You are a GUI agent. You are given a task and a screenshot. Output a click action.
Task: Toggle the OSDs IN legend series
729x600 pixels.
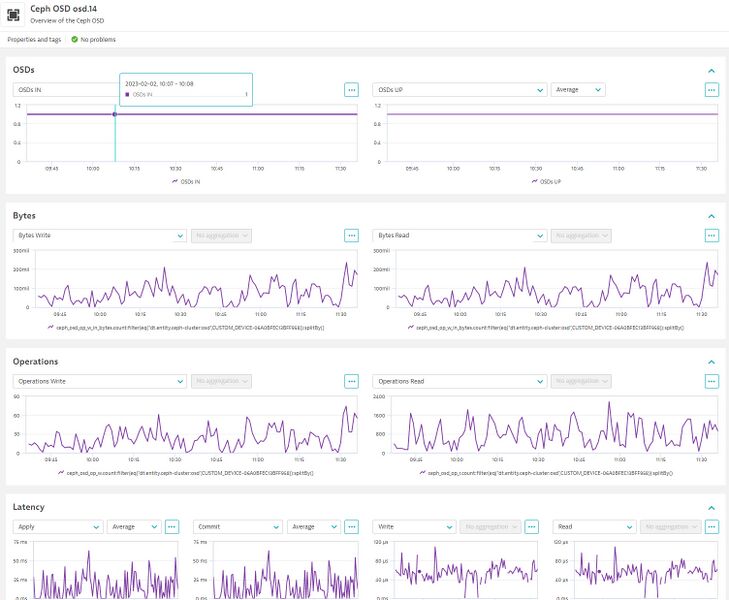pyautogui.click(x=186, y=182)
